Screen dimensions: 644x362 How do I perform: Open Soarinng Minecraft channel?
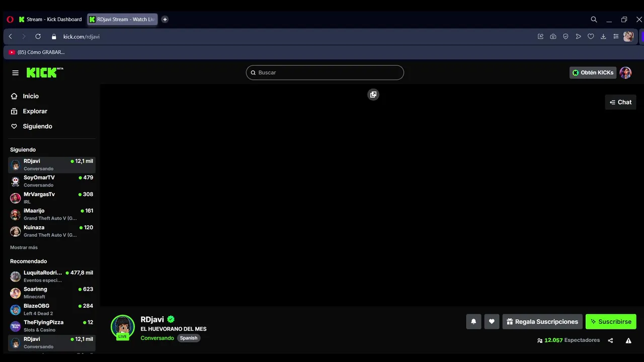[52, 293]
